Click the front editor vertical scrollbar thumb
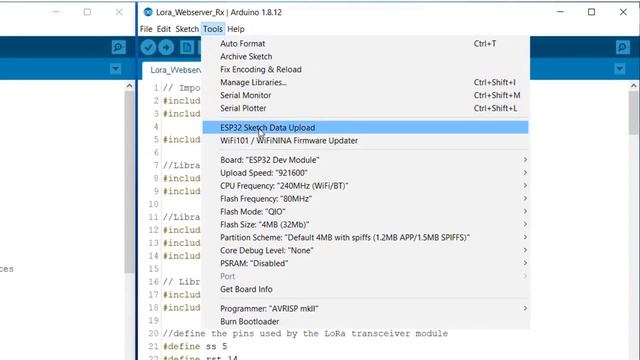This screenshot has width=640, height=360. click(x=633, y=112)
